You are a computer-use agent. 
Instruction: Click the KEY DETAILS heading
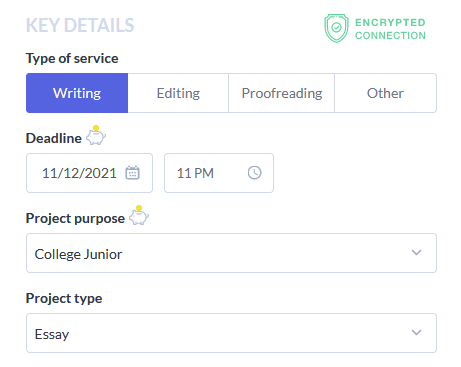[x=80, y=25]
